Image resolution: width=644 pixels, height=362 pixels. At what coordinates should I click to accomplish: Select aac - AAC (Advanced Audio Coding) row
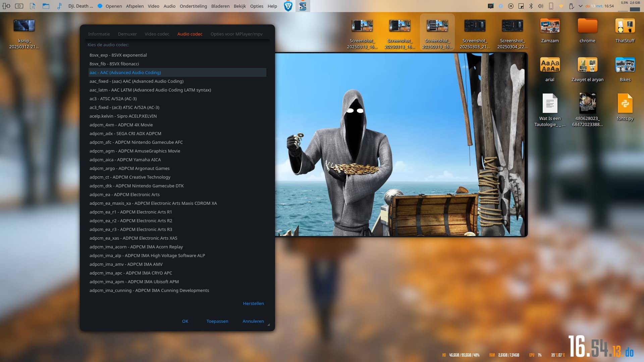177,72
